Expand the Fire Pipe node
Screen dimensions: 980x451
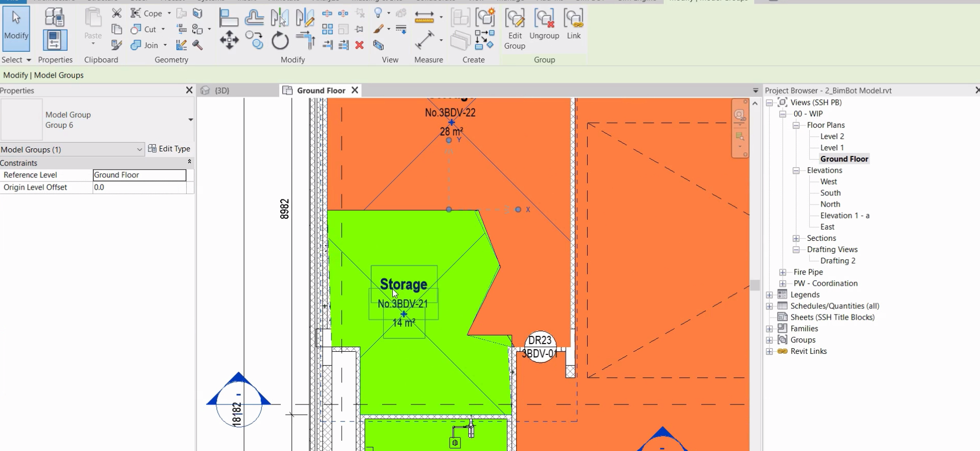pos(783,272)
